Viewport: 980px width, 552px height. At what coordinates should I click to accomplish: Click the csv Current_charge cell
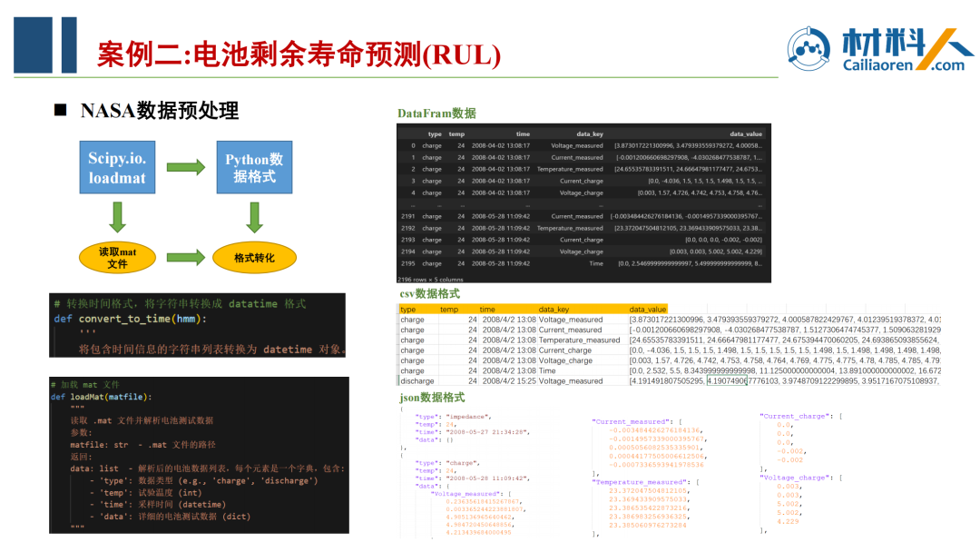(x=565, y=350)
